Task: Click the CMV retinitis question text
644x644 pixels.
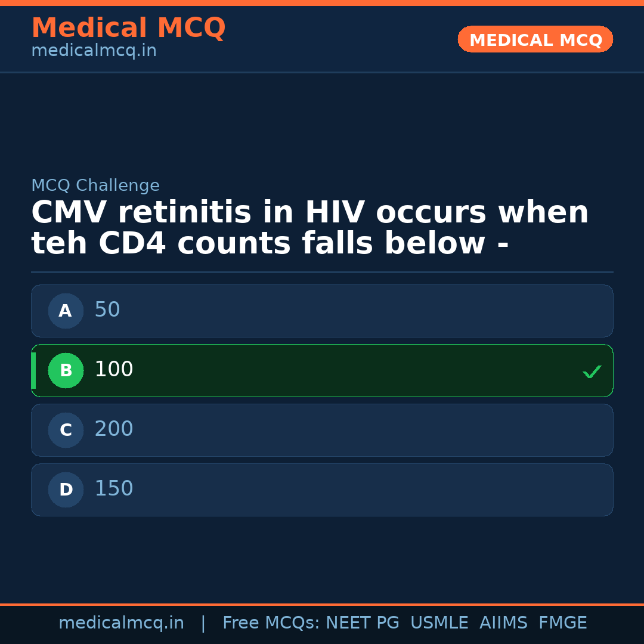Action: (x=310, y=227)
